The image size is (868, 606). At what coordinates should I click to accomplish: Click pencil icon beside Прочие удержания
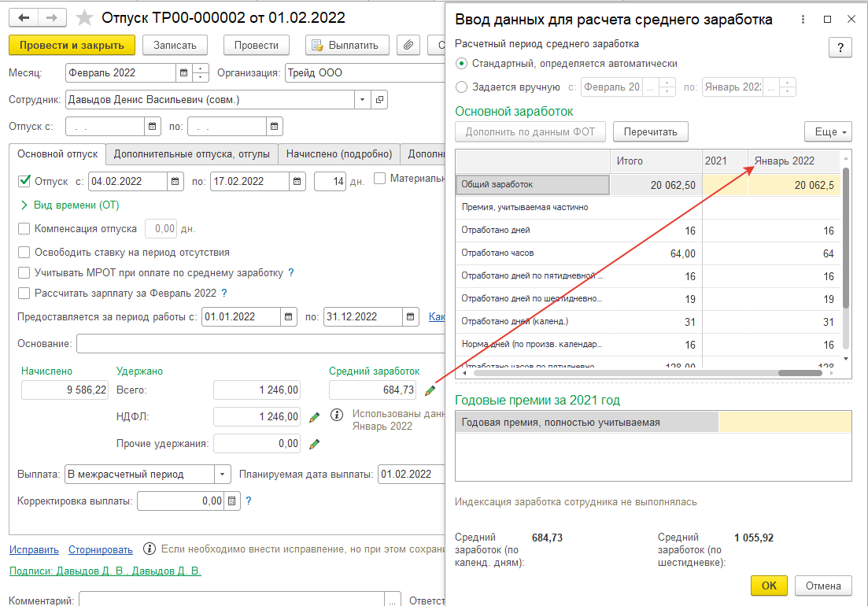point(315,444)
